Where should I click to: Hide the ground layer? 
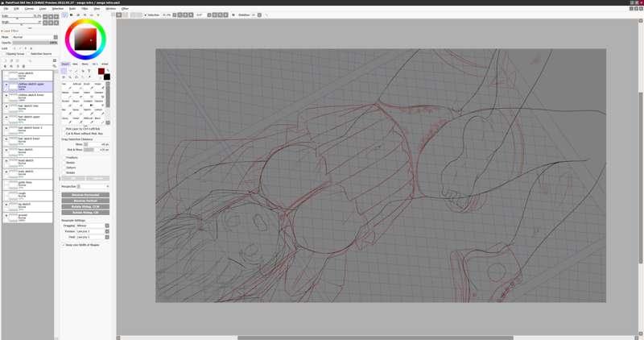coord(6,215)
